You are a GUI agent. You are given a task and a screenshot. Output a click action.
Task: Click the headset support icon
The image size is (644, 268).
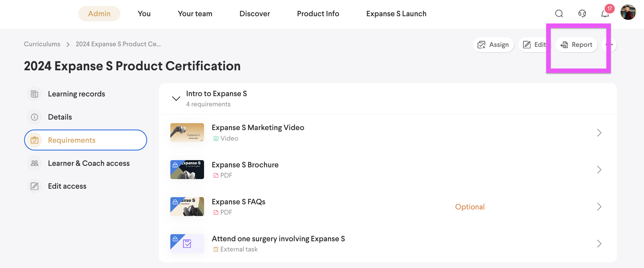click(582, 14)
